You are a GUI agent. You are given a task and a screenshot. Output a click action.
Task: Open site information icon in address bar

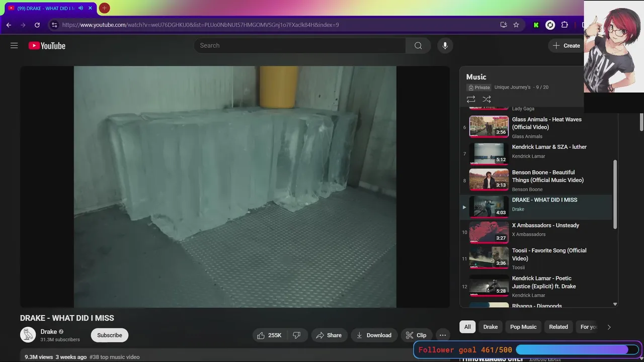pyautogui.click(x=54, y=25)
